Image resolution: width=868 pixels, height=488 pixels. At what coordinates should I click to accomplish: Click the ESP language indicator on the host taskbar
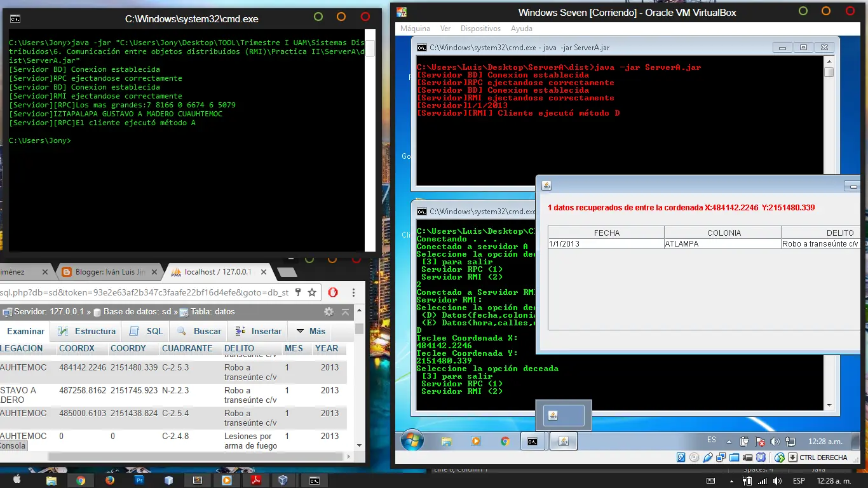(799, 481)
